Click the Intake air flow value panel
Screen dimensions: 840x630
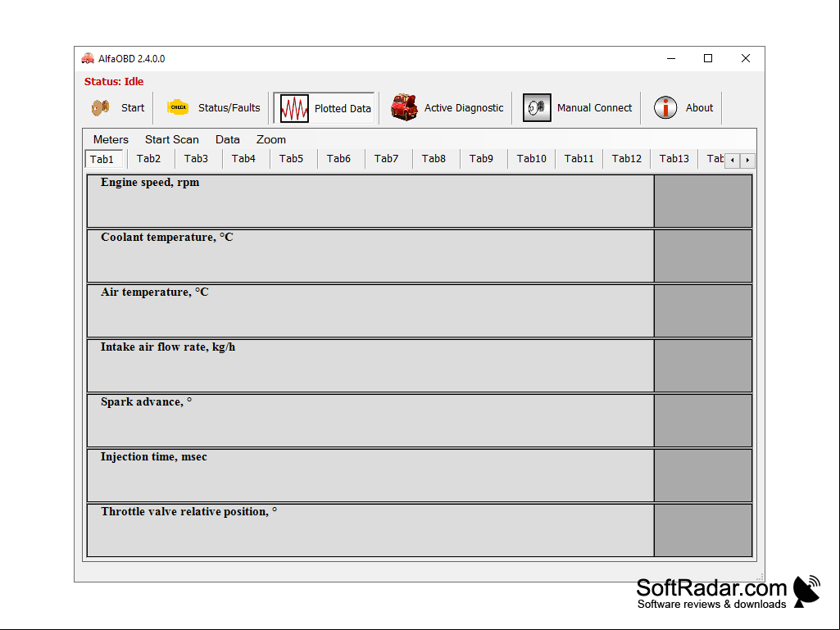coord(703,366)
